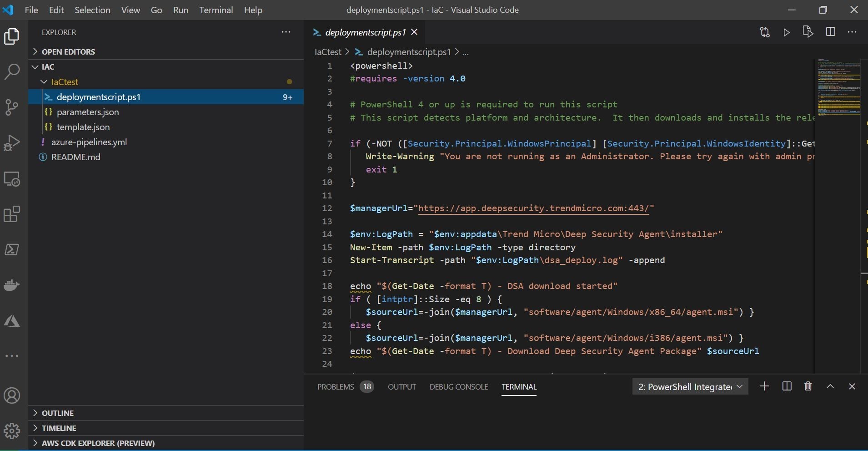Follow the deepsecurity.trendmicro.com URL link
This screenshot has width=868, height=451.
click(x=533, y=208)
